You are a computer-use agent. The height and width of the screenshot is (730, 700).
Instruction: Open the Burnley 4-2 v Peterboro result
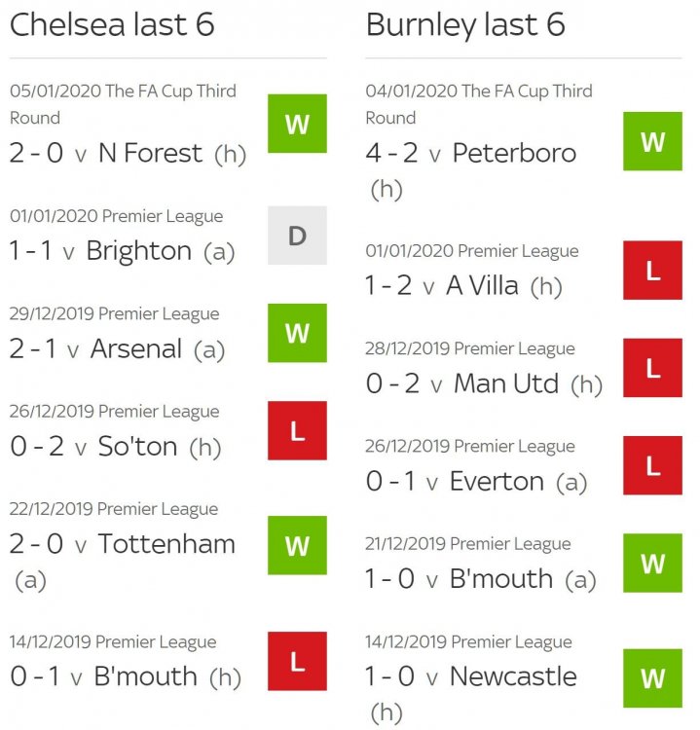coord(471,170)
